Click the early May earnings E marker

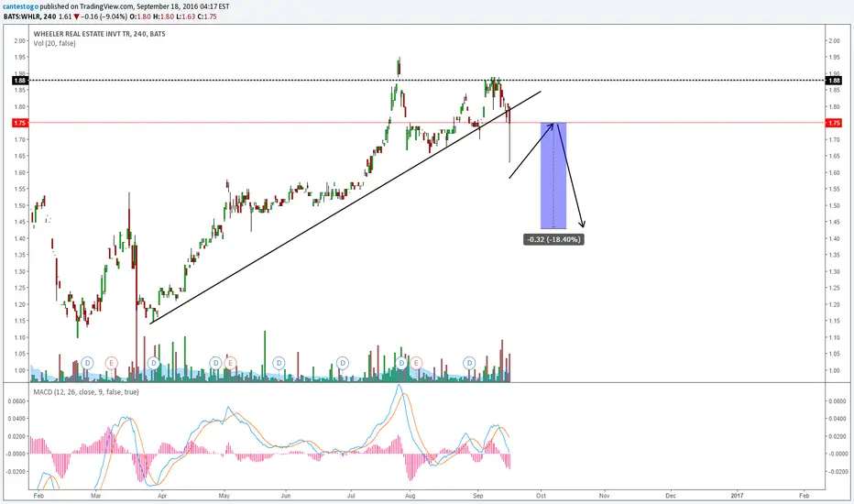click(230, 362)
